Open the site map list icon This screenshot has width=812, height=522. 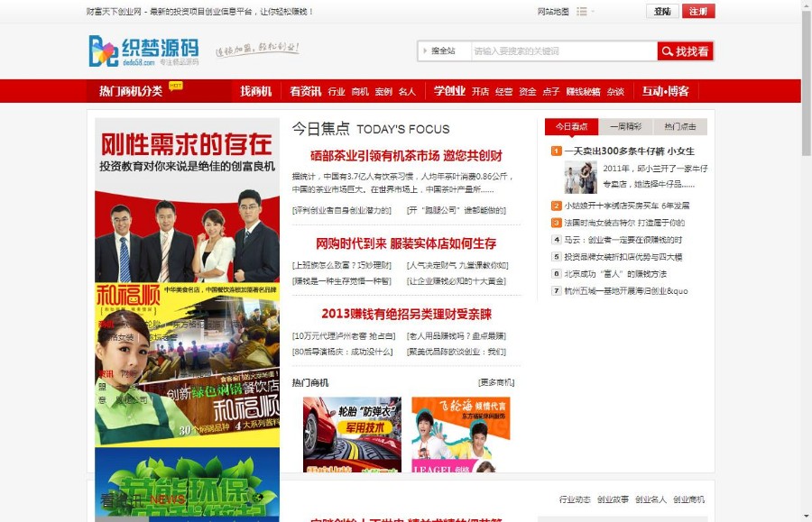click(582, 12)
